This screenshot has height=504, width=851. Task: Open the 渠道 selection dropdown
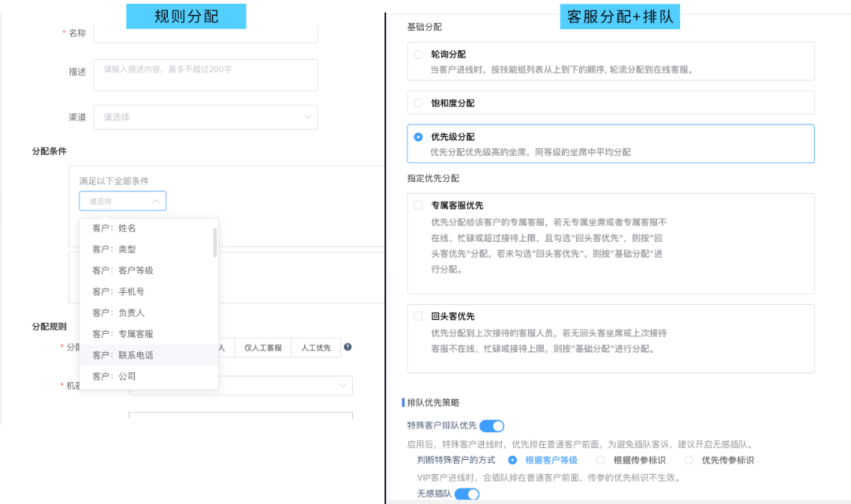pos(205,117)
